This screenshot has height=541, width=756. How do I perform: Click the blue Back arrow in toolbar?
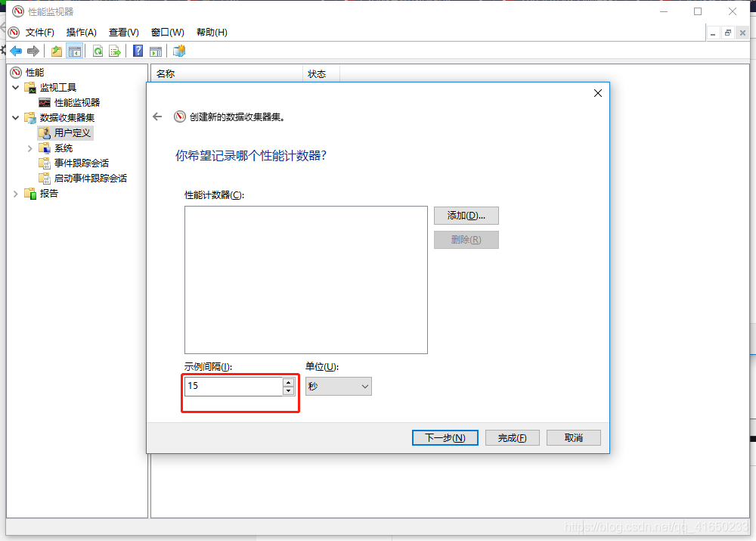tap(16, 51)
